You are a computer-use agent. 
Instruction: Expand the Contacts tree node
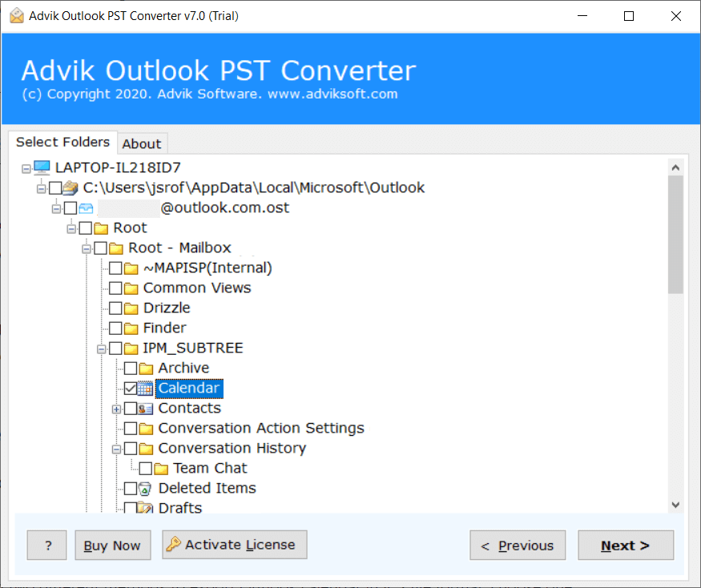tap(117, 409)
